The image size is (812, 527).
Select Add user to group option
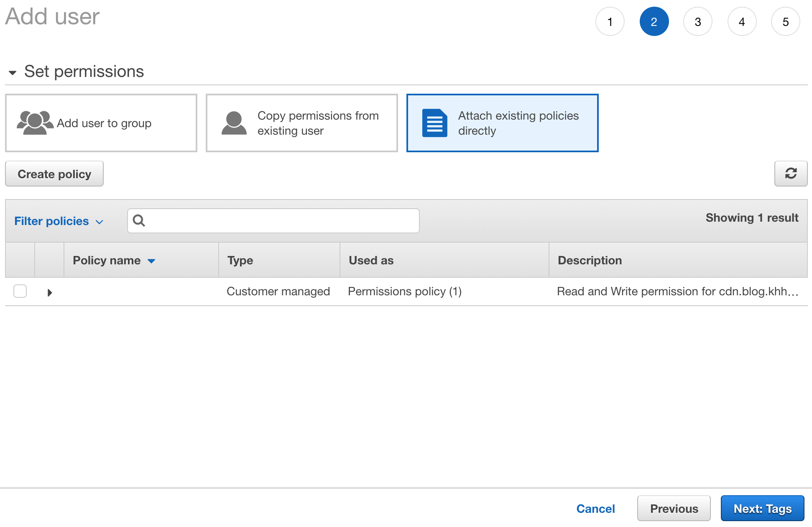101,123
